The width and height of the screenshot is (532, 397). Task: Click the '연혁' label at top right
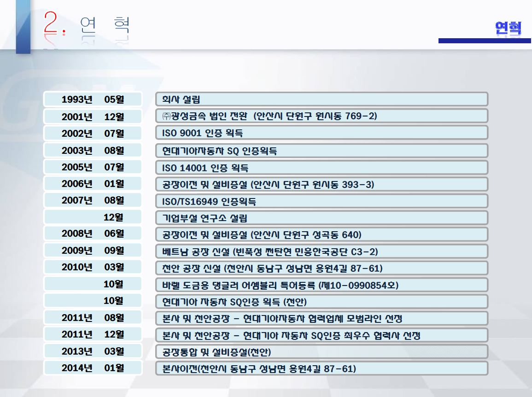(x=508, y=28)
